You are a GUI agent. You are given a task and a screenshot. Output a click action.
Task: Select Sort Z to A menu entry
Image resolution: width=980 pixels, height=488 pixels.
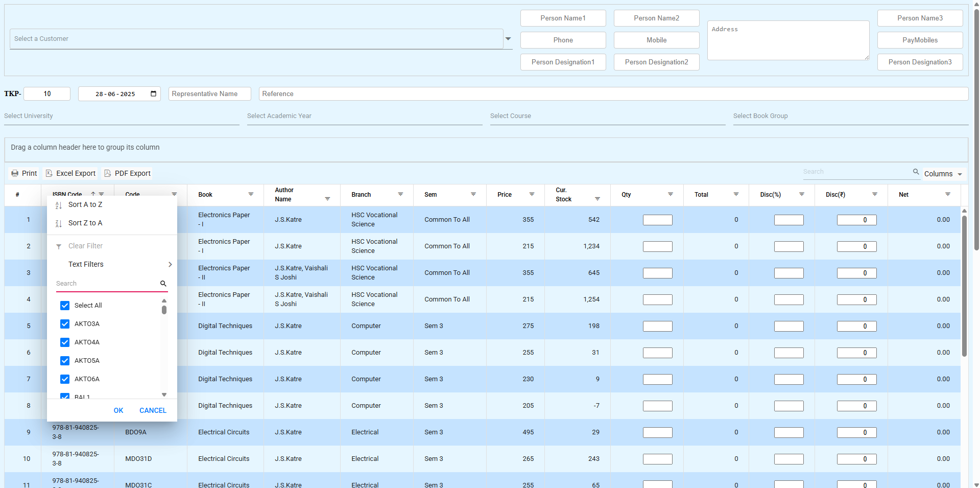(x=85, y=223)
